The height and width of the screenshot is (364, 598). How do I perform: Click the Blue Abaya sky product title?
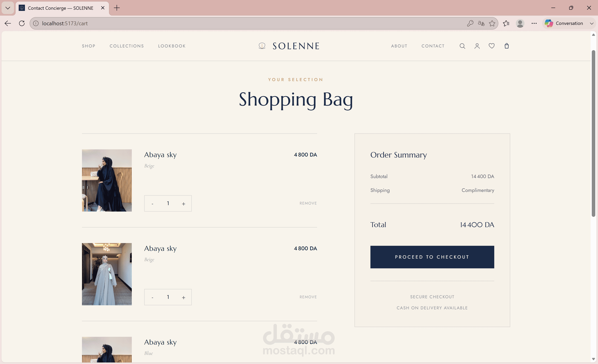pyautogui.click(x=160, y=342)
